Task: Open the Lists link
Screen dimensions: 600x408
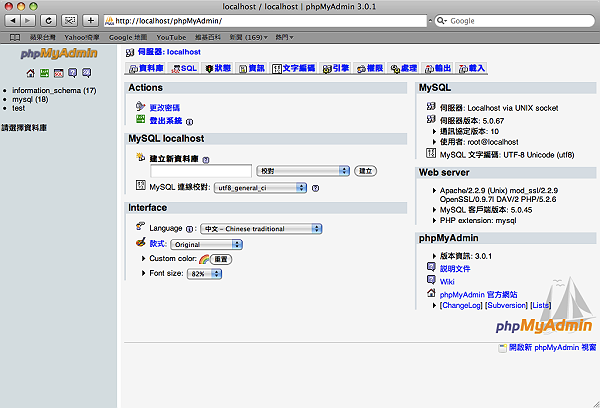Action: [x=541, y=305]
